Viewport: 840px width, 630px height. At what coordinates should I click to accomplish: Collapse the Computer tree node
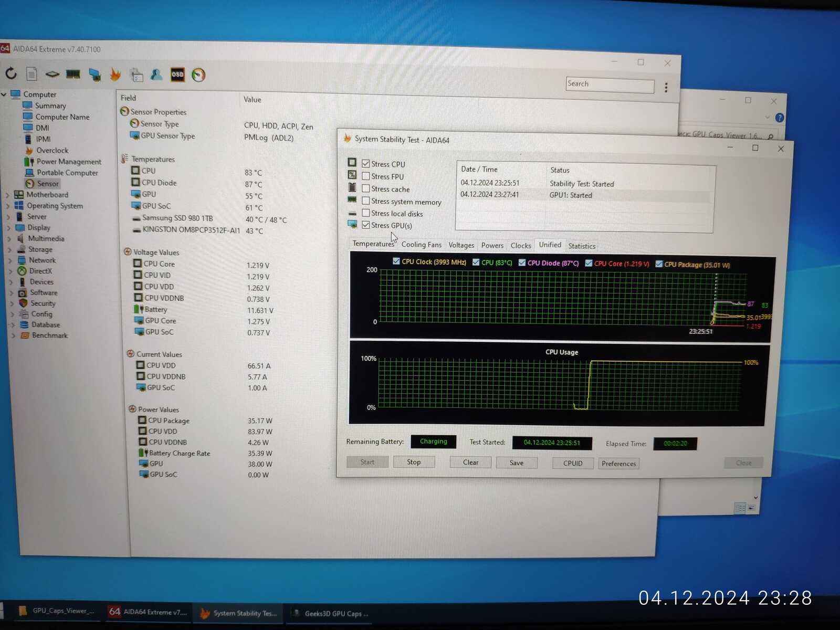coord(4,94)
